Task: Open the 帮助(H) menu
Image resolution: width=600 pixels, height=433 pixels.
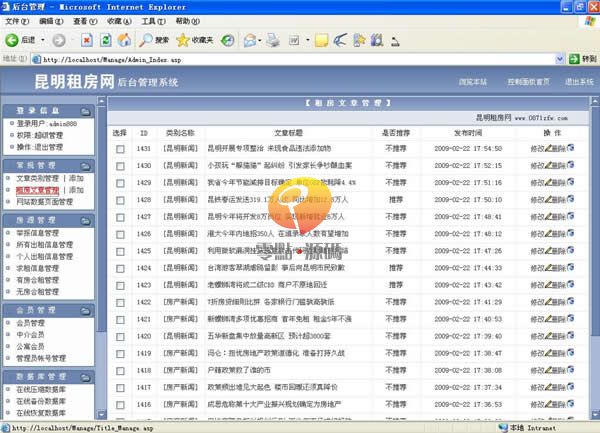Action: [188, 21]
